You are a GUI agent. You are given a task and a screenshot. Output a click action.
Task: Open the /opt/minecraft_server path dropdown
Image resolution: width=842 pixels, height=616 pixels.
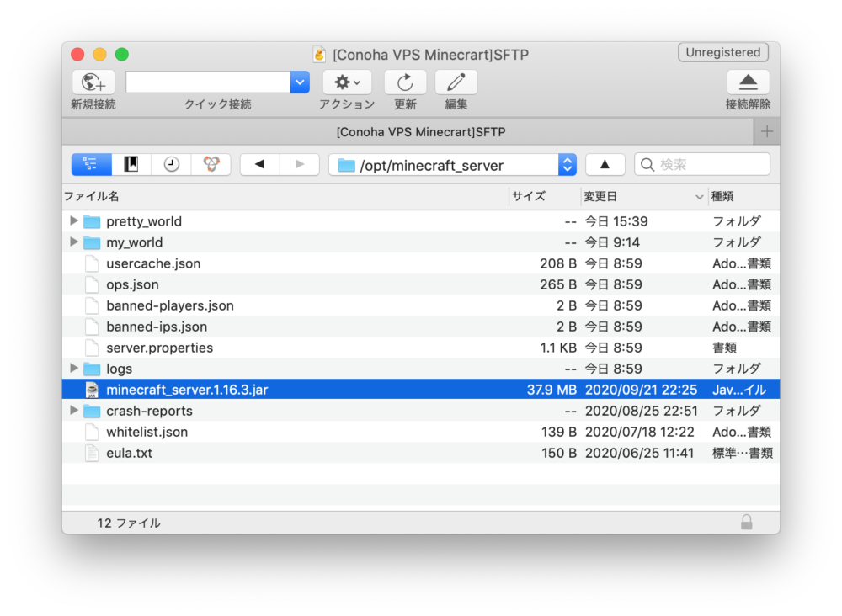pyautogui.click(x=567, y=163)
